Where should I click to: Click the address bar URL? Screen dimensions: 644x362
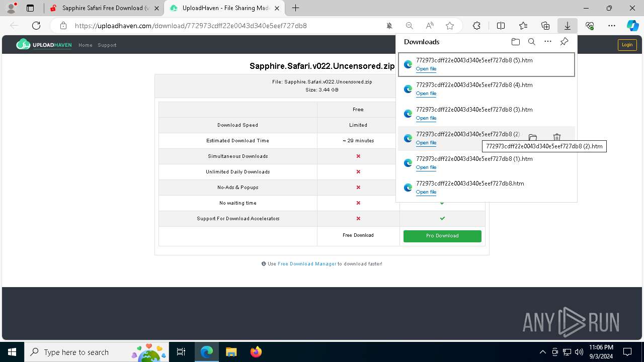point(191,26)
